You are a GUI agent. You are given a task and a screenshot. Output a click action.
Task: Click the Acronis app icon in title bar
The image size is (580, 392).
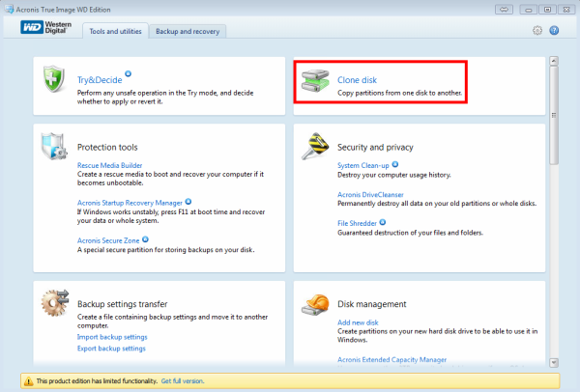click(x=9, y=9)
